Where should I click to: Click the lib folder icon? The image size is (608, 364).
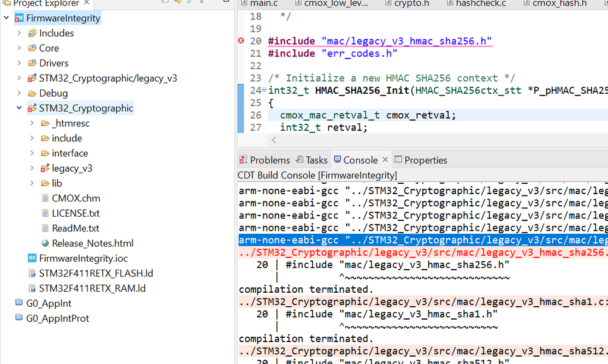45,183
